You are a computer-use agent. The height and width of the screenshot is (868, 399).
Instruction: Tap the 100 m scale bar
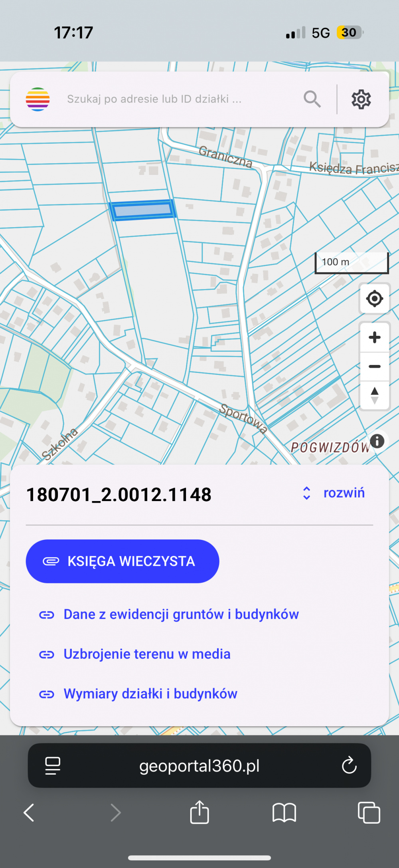(x=352, y=263)
